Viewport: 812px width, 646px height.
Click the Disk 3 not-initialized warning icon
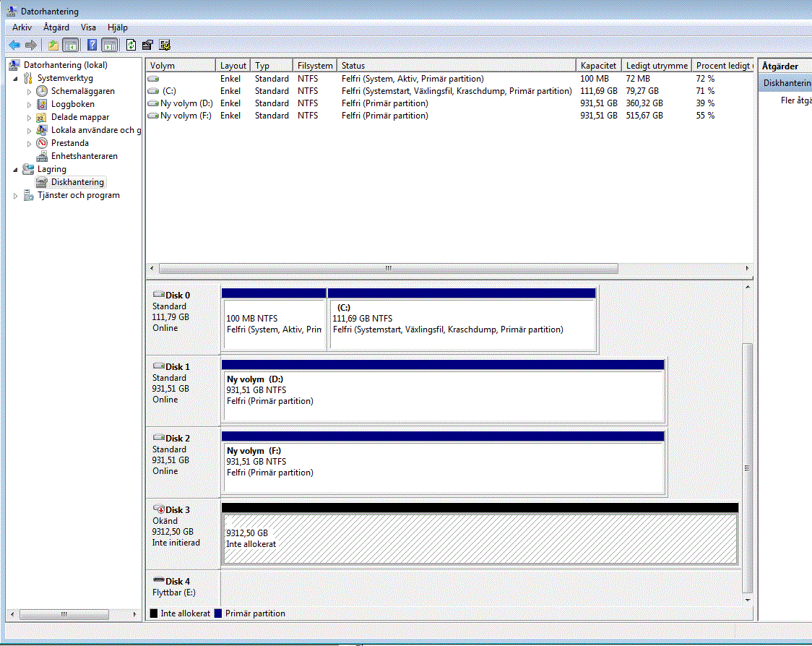coord(159,509)
